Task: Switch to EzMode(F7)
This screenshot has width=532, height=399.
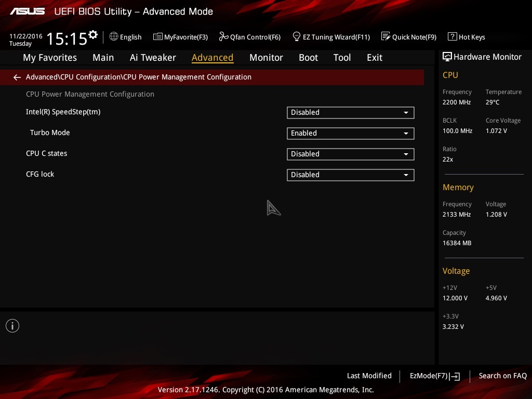Action: (x=434, y=376)
